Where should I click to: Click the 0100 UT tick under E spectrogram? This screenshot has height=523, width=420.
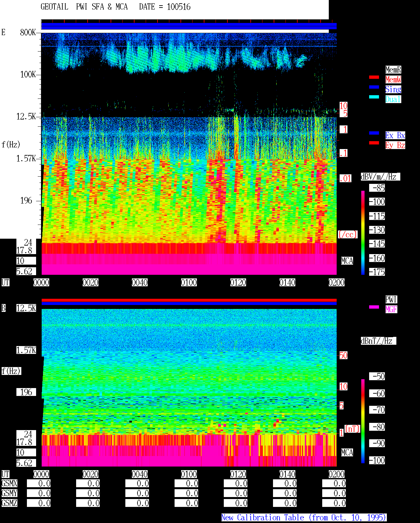189,282
